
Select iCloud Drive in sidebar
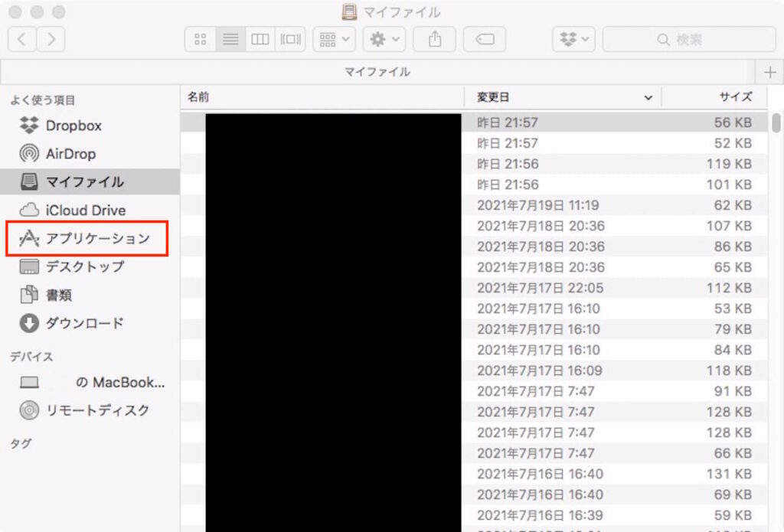pos(85,210)
